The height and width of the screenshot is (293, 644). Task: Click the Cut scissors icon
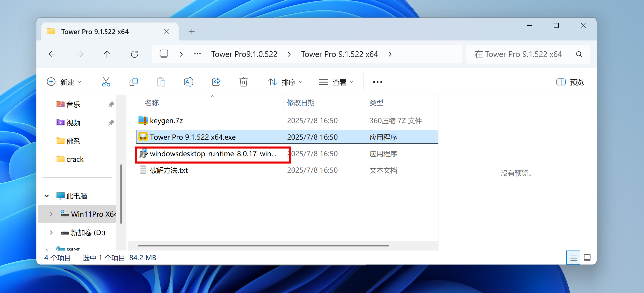(106, 82)
